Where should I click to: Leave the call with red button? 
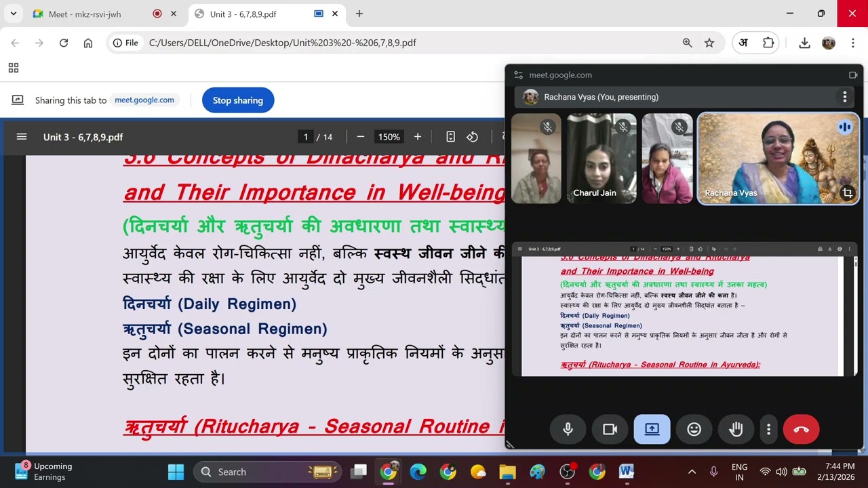point(801,429)
